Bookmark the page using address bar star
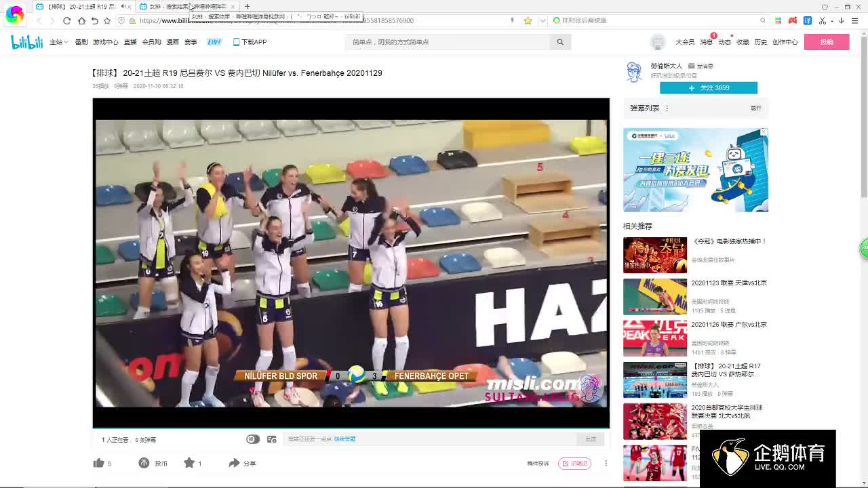868x488 pixels. [x=528, y=20]
